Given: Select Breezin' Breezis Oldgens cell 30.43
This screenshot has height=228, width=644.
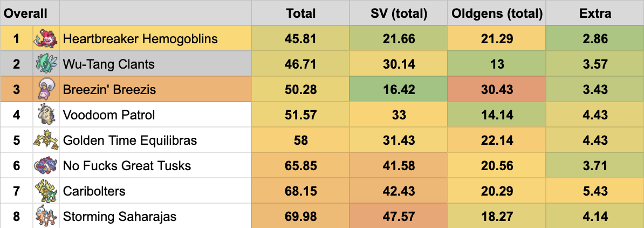Looking at the screenshot, I should 496,89.
